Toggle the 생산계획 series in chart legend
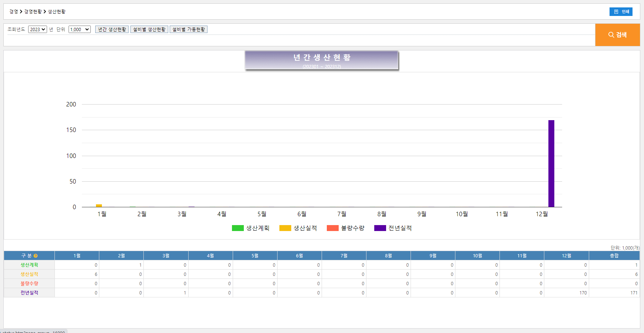This screenshot has height=333, width=644. tap(250, 228)
